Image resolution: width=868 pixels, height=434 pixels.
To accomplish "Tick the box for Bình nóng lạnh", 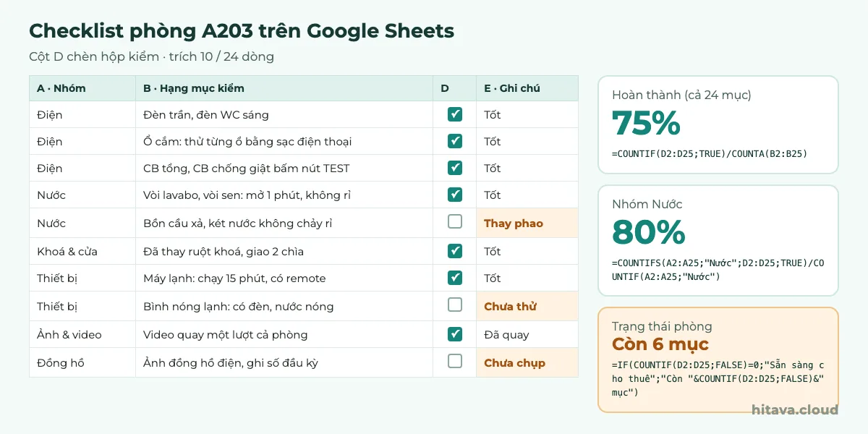I will click(455, 305).
